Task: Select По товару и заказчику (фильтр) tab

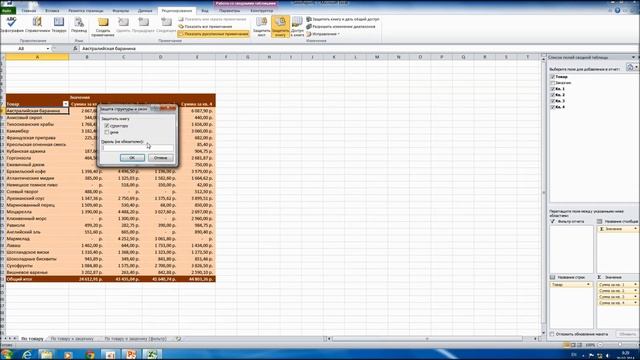Action: (136, 339)
